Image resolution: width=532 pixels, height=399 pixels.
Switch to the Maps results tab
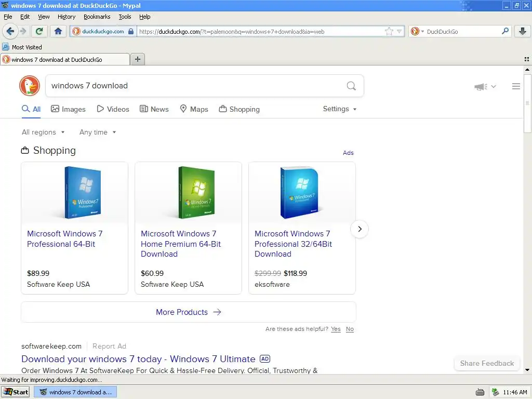click(194, 109)
